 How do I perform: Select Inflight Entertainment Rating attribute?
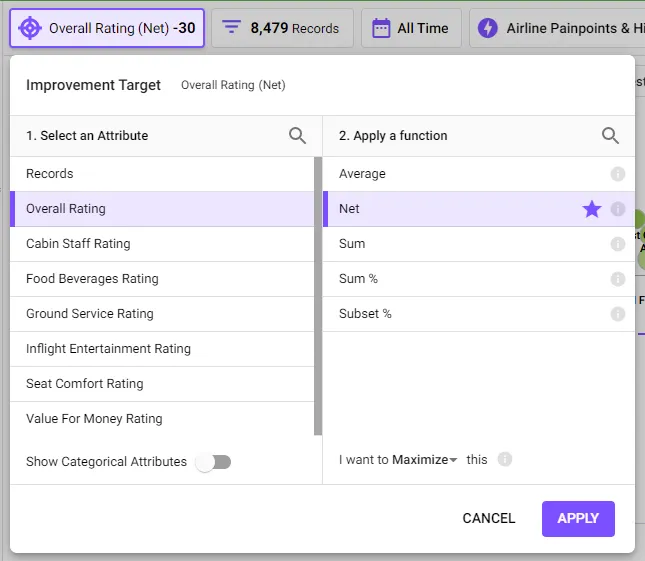point(162,348)
